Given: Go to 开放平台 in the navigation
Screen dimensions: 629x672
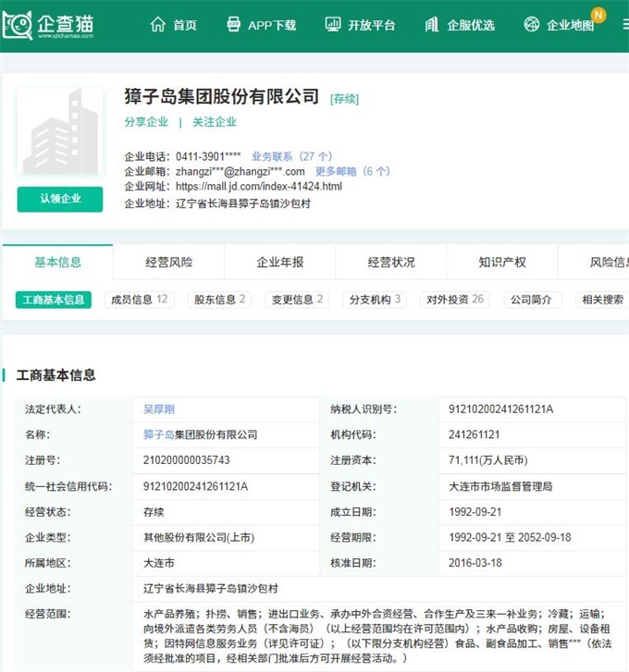Looking at the screenshot, I should [x=371, y=25].
